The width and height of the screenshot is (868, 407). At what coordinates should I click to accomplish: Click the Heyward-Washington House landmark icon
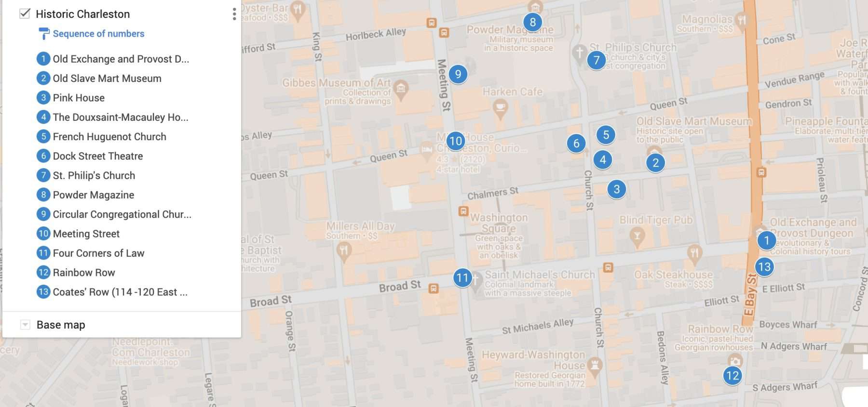tap(595, 366)
